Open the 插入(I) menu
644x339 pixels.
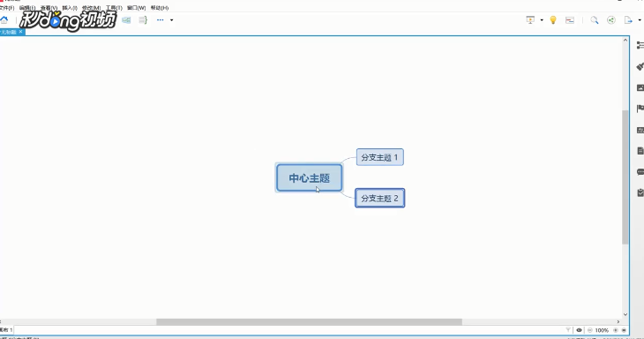coord(70,8)
